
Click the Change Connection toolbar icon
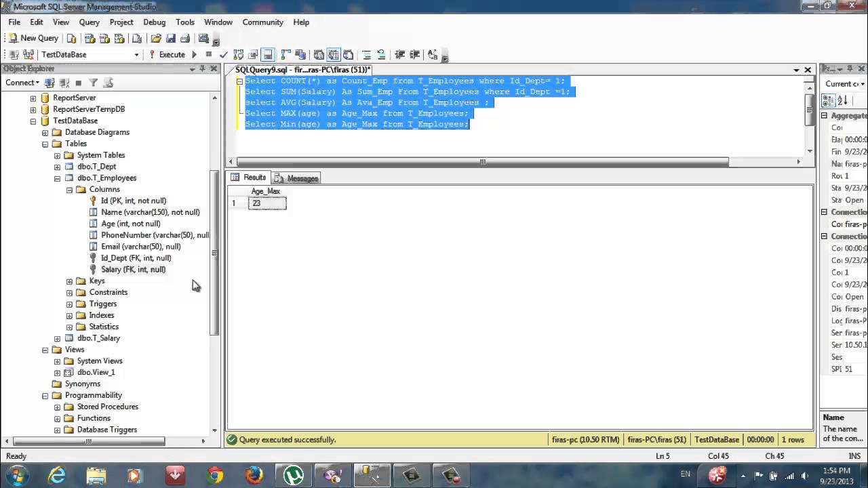[28, 54]
